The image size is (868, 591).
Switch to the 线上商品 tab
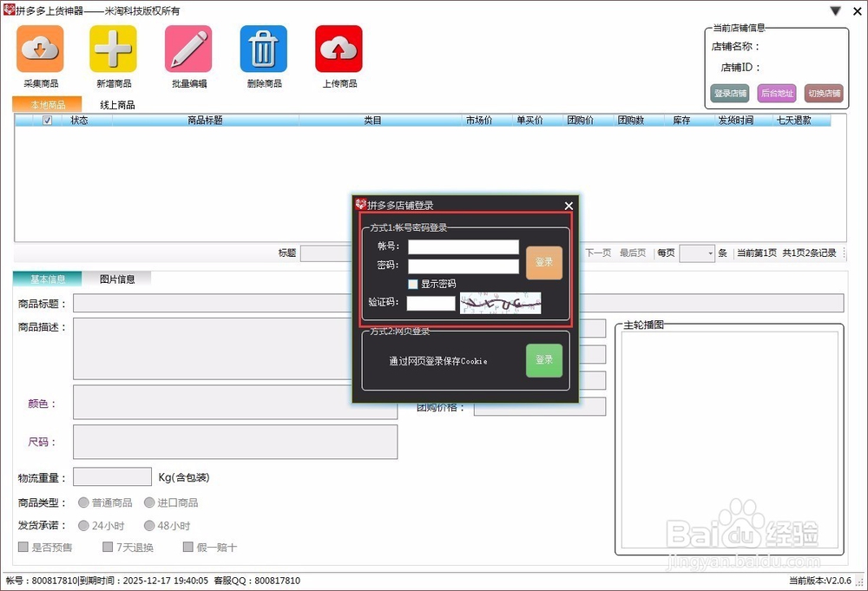click(x=117, y=105)
